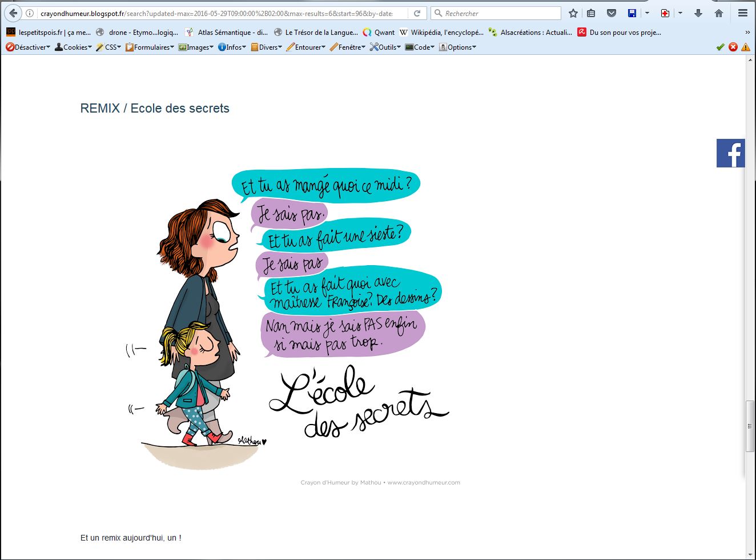Click the Facebook share icon
This screenshot has height=560, width=756.
click(x=731, y=153)
